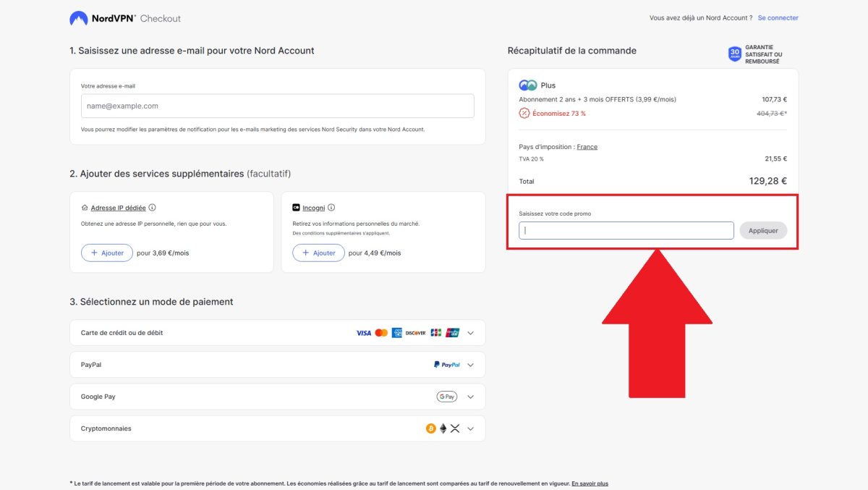Expand the Carte de crédit ou de débit option
This screenshot has height=490, width=868.
click(x=470, y=333)
